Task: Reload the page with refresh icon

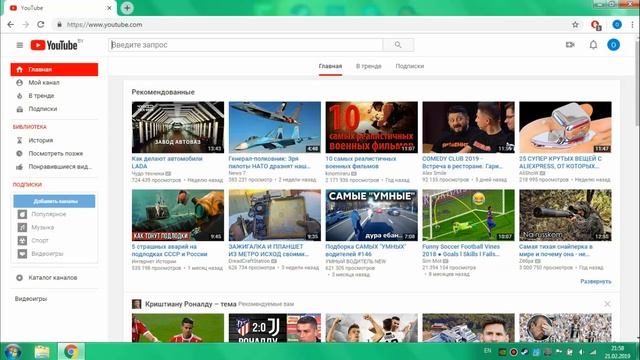Action: click(x=40, y=24)
